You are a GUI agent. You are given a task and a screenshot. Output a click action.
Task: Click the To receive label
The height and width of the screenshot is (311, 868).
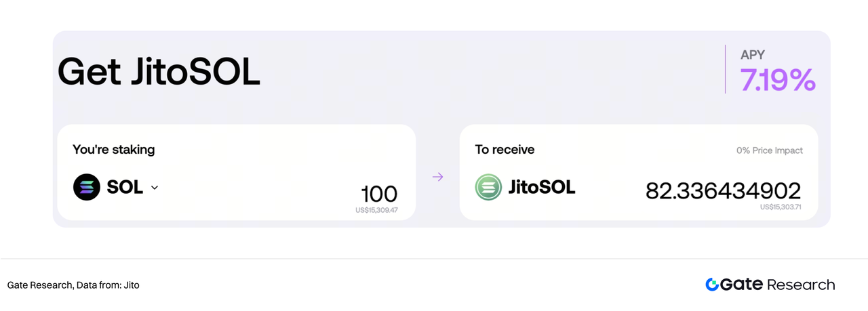[x=505, y=150]
